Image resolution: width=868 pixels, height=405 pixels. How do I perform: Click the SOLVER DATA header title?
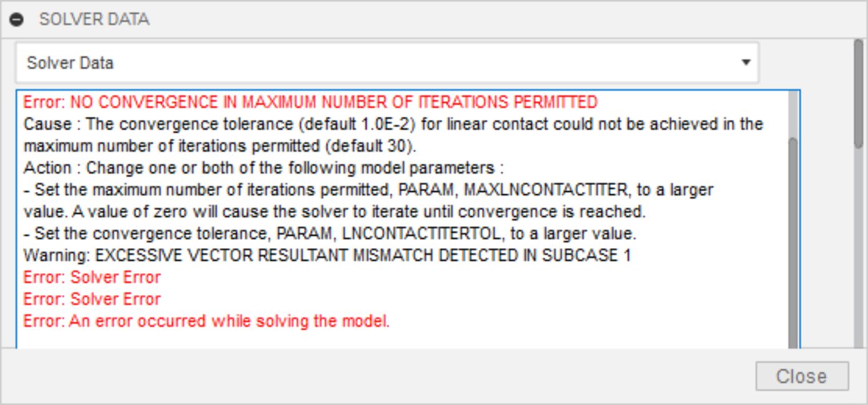94,19
